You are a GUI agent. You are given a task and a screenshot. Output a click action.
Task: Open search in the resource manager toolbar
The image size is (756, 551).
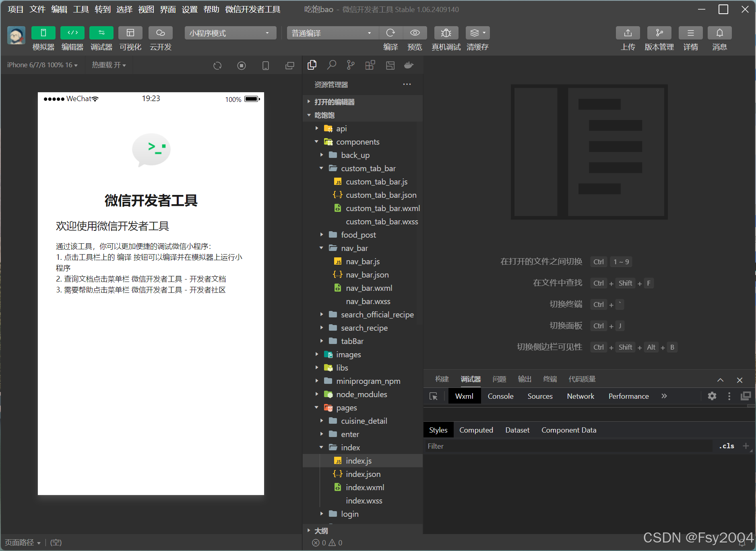331,65
